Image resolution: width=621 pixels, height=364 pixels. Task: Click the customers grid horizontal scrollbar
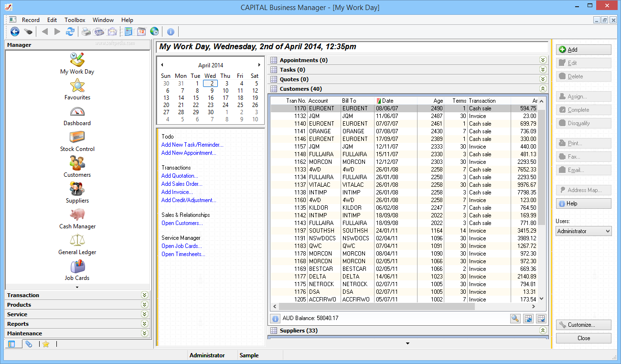pyautogui.click(x=376, y=306)
